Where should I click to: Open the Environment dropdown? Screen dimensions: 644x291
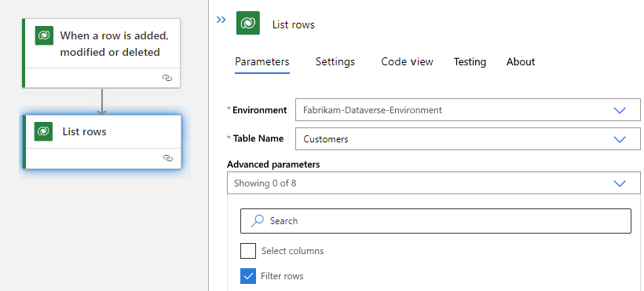[x=468, y=110]
